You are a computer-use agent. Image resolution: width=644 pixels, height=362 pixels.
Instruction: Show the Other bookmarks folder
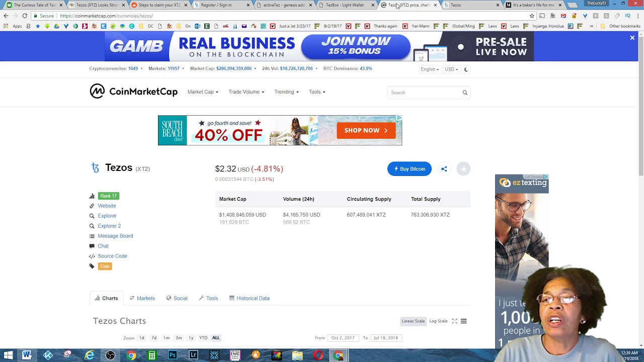tap(621, 26)
